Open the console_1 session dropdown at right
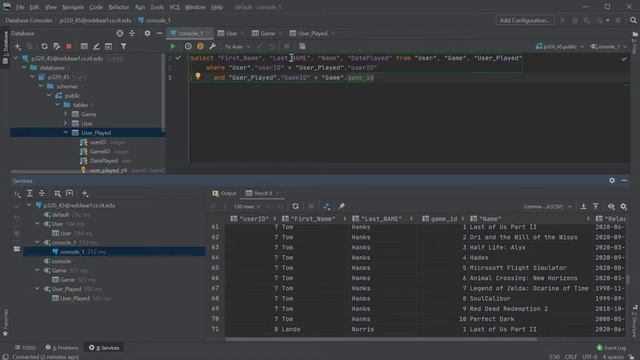Viewport: 640px width, 360px height. pyautogui.click(x=608, y=47)
